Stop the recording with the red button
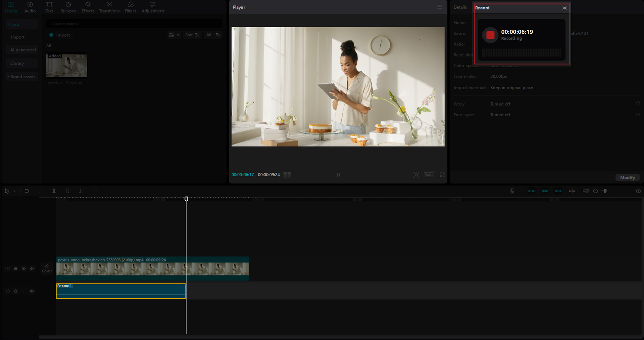 490,35
